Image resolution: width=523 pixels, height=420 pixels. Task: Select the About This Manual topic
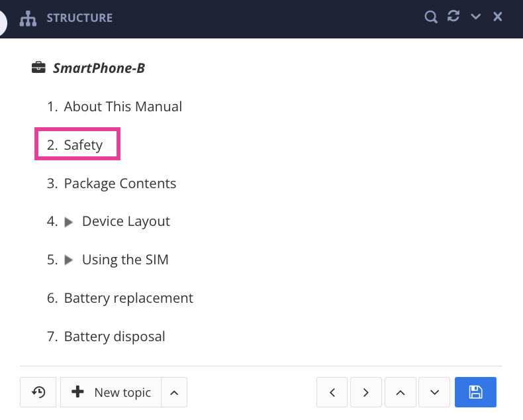(122, 107)
